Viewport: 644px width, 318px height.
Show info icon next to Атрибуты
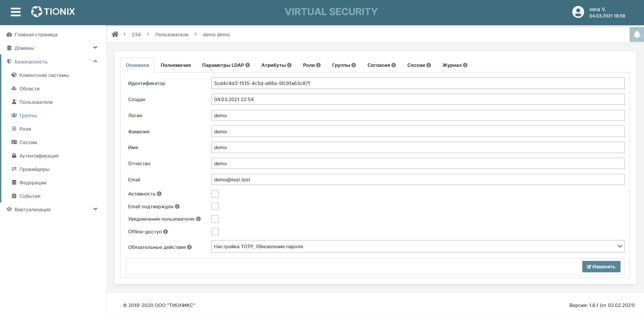289,65
